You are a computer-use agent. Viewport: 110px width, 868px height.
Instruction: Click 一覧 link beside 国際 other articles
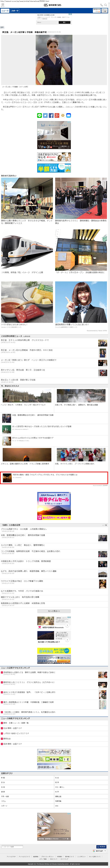[105, 525]
